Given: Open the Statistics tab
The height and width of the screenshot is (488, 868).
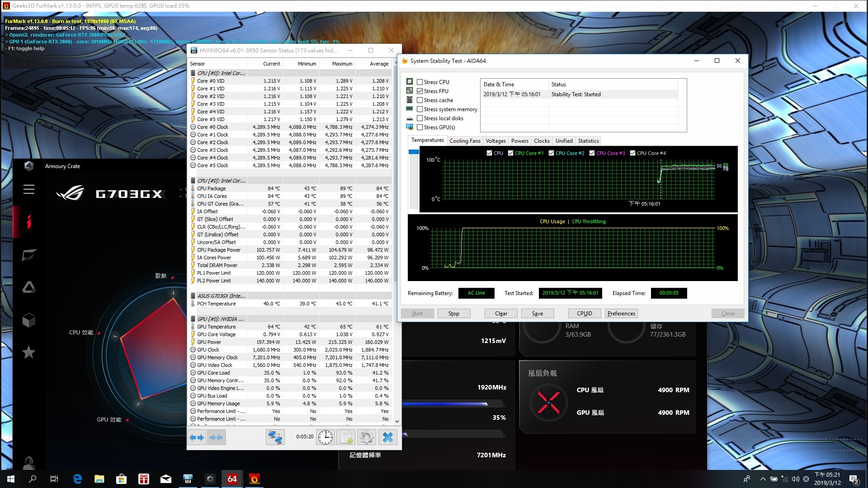Looking at the screenshot, I should (588, 141).
